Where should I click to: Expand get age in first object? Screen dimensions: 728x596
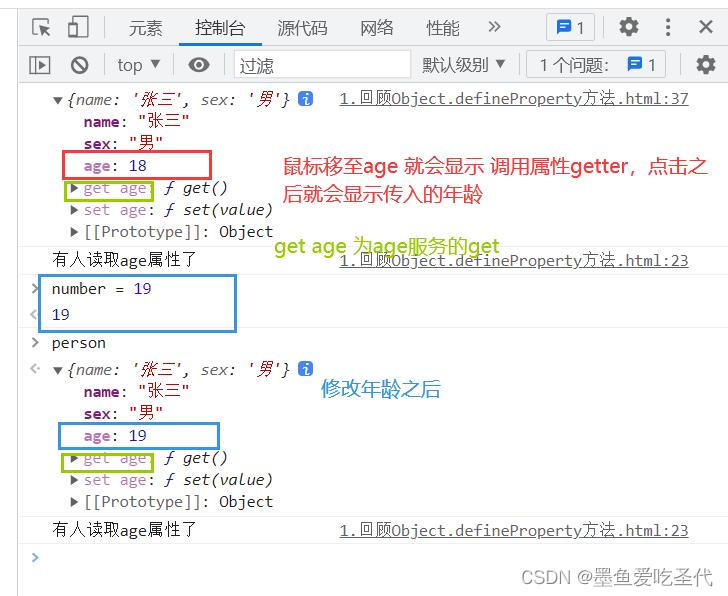tap(74, 188)
